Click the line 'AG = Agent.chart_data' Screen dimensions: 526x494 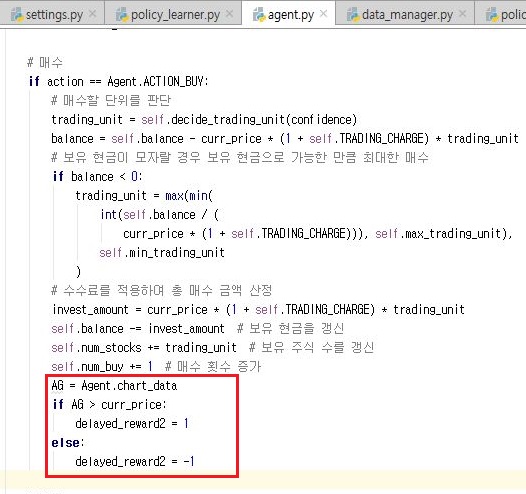coord(114,386)
